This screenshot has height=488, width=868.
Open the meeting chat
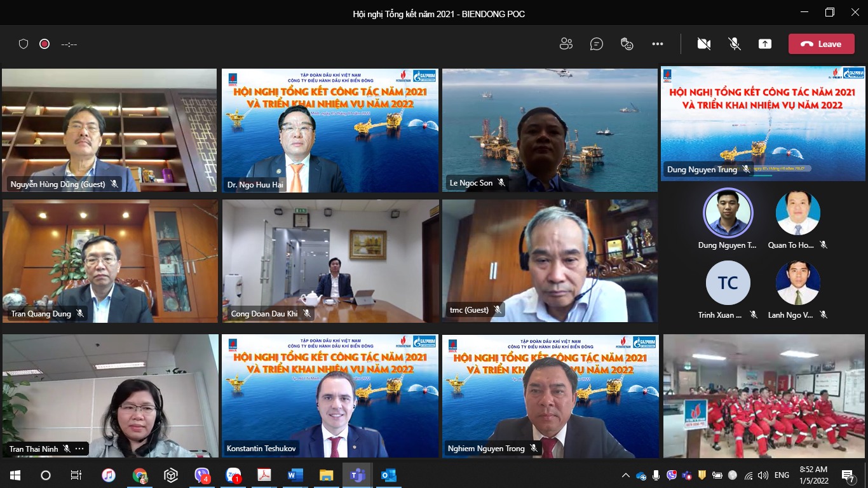[x=596, y=44]
